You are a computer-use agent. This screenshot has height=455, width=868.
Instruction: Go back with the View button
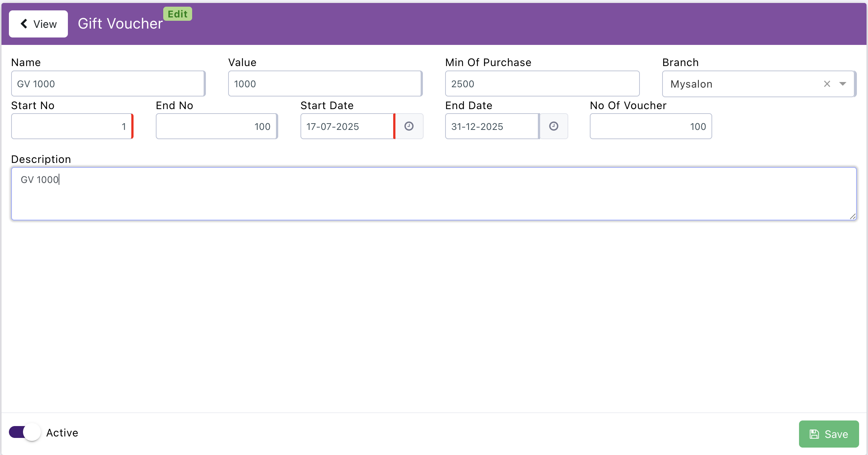tap(38, 24)
